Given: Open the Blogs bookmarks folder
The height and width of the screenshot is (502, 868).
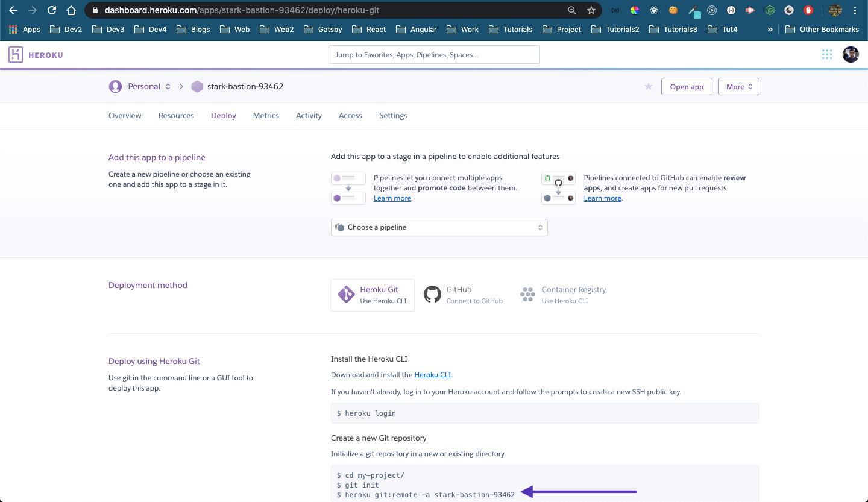Looking at the screenshot, I should [x=193, y=29].
